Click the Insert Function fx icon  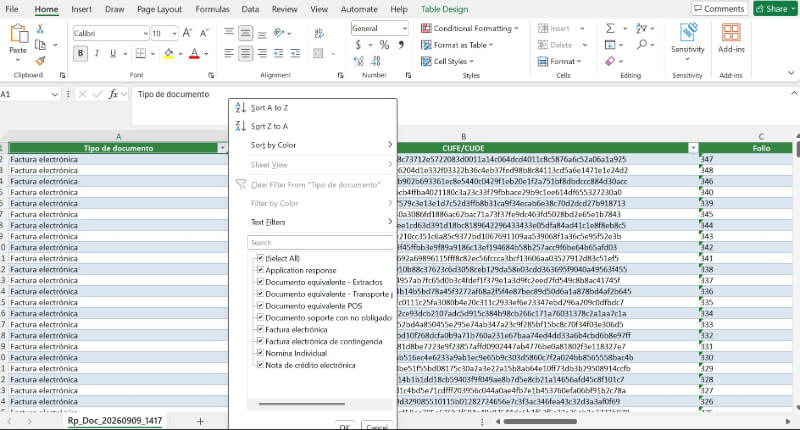pos(113,94)
